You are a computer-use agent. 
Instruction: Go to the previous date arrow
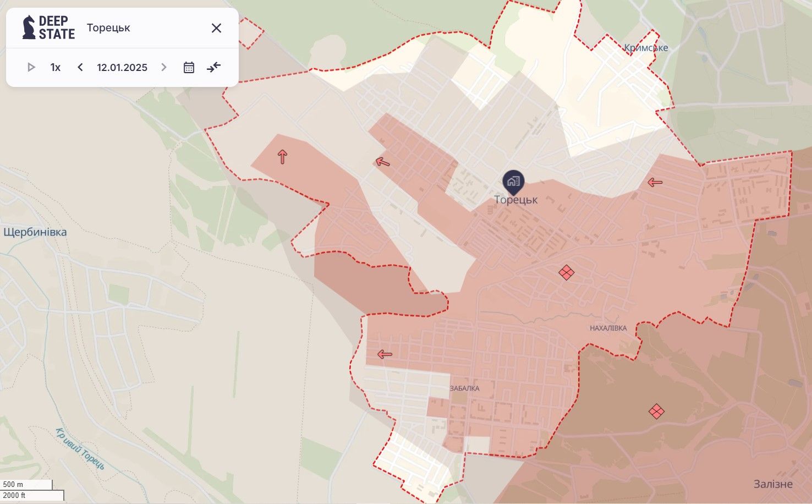click(80, 67)
